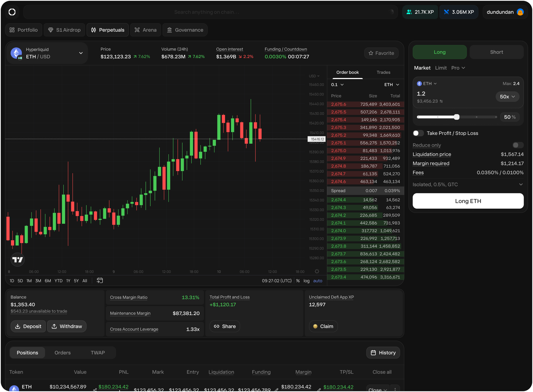Click the star Favorite icon

click(x=371, y=53)
